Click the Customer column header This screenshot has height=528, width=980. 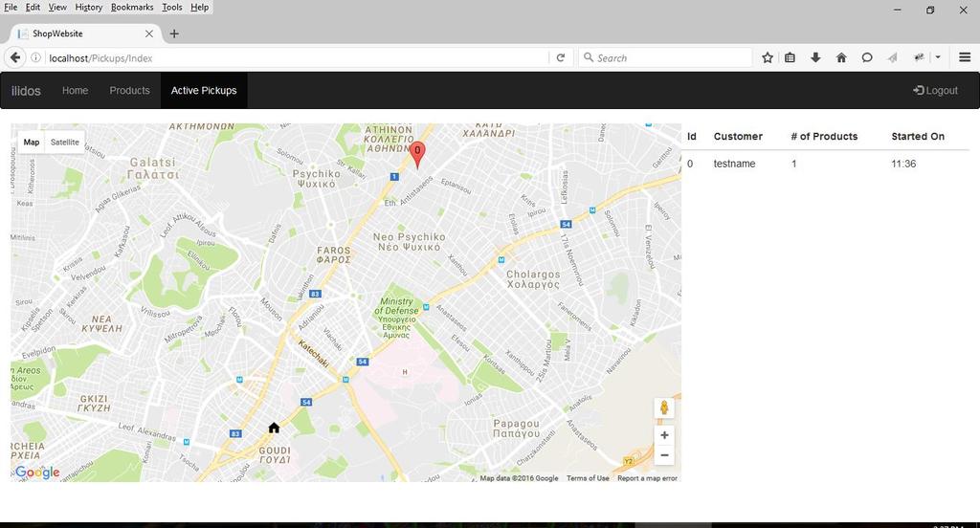point(738,136)
